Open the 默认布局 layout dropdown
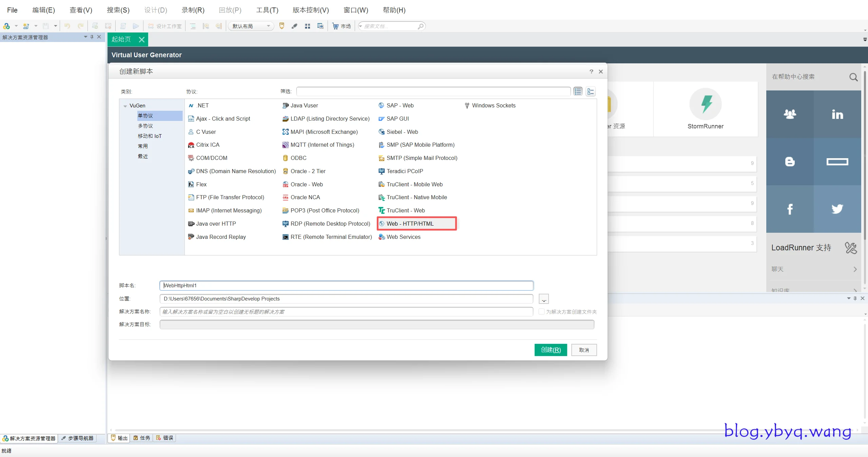Viewport: 868px width, 457px height. tap(268, 26)
